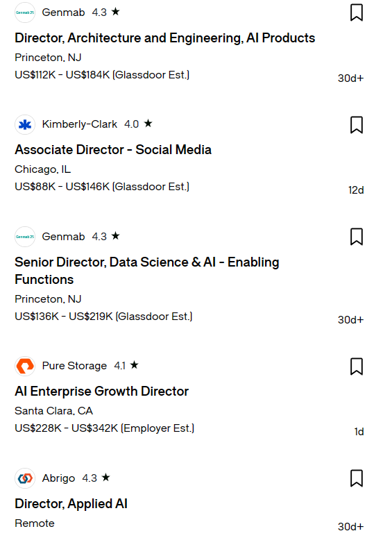The width and height of the screenshot is (392, 538).
Task: Click the Genmab logo beside Senior Director listing
Action: pos(25,237)
